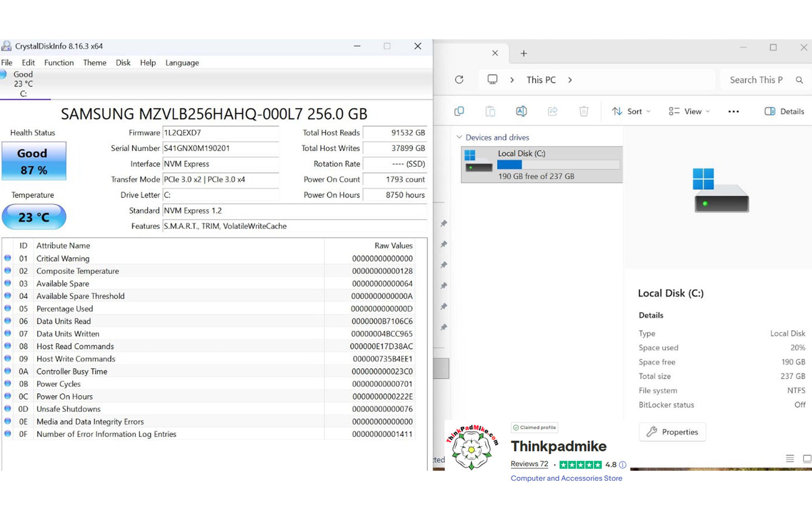812x510 pixels.
Task: Toggle the Details pane in Explorer
Action: point(783,111)
